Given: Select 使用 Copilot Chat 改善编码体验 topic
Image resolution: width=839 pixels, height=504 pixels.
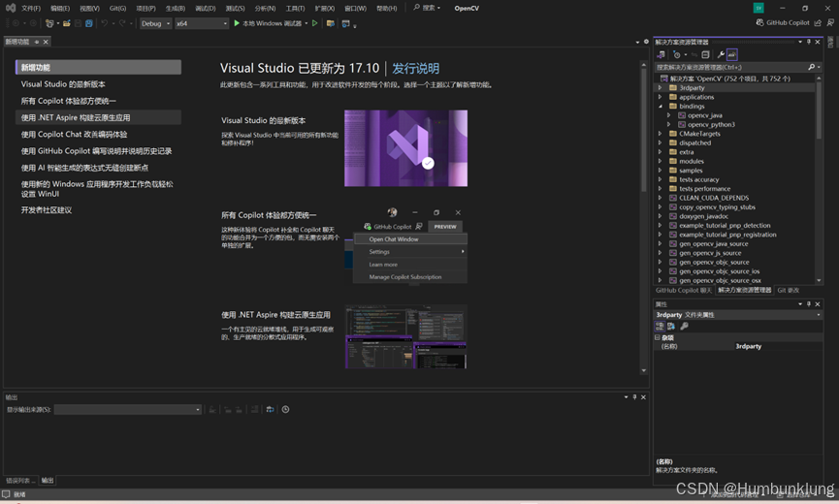Looking at the screenshot, I should [x=74, y=135].
